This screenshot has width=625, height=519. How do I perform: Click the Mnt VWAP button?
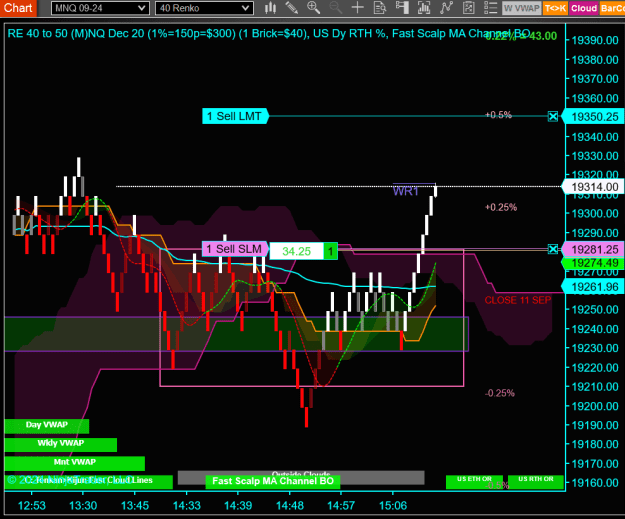[x=75, y=463]
